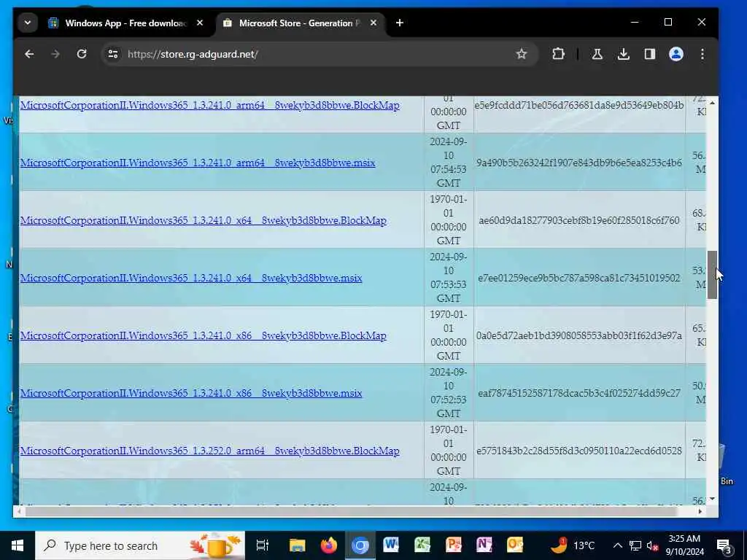Screen dimensions: 747x560
Task: Open Chrome Labs flask icon
Action: 597,54
